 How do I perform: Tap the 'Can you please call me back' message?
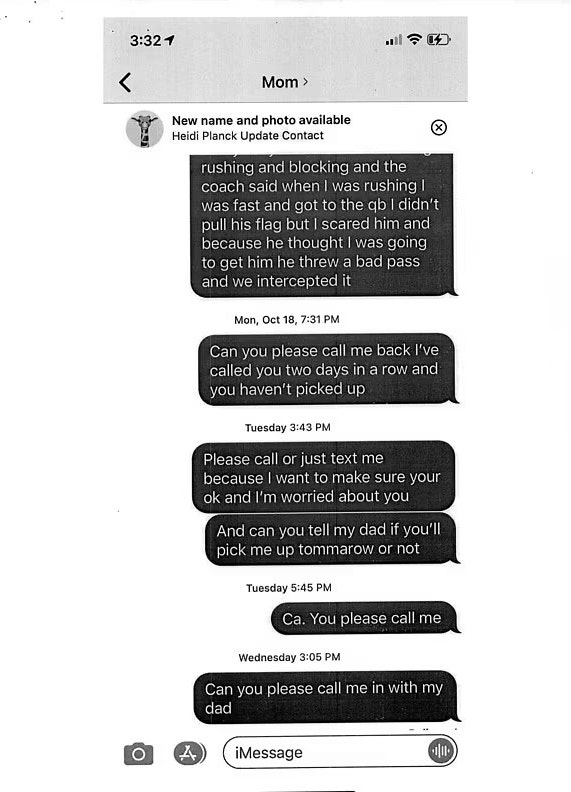[327, 369]
